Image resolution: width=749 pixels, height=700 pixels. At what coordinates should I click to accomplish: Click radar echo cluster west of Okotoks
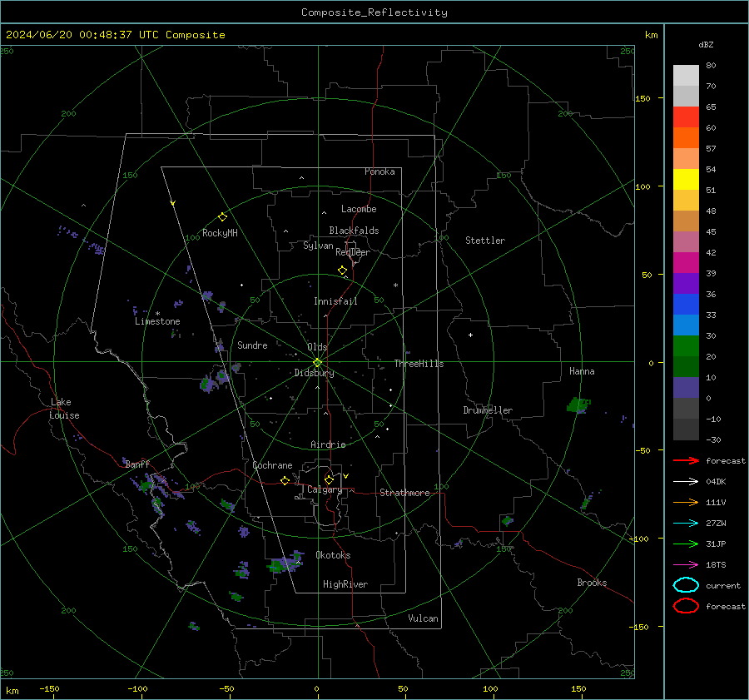pyautogui.click(x=285, y=563)
